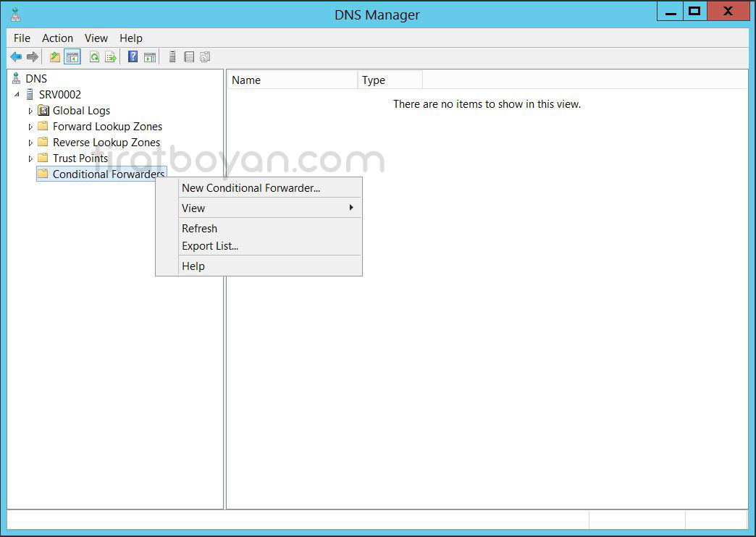The width and height of the screenshot is (756, 537).
Task: Select Refresh in the context menu
Action: tap(259, 229)
